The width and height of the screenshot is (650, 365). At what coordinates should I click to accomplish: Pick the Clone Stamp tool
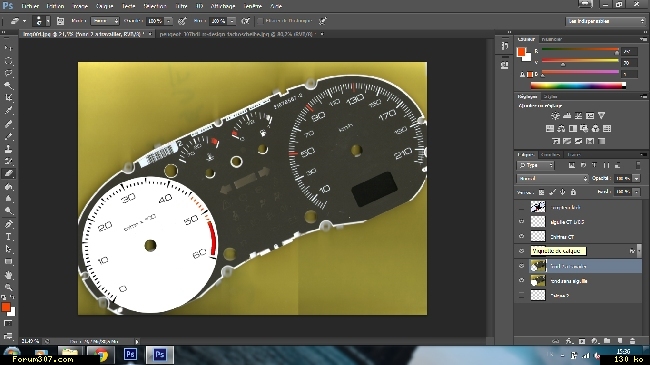(x=8, y=148)
